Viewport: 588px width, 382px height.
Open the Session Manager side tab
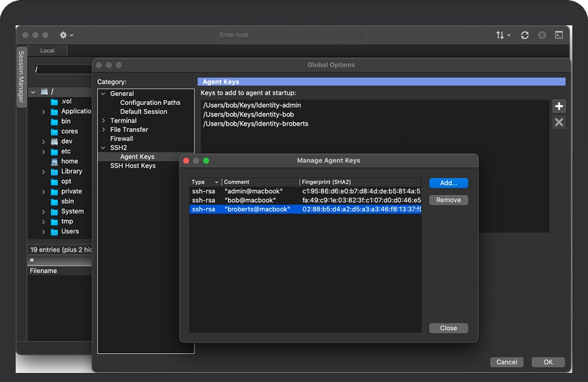click(x=21, y=77)
